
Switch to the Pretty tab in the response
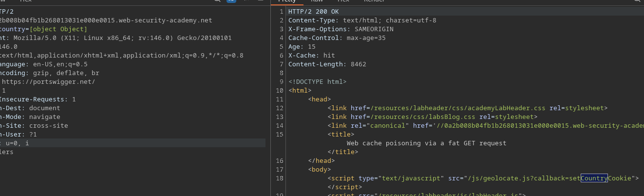286,1
